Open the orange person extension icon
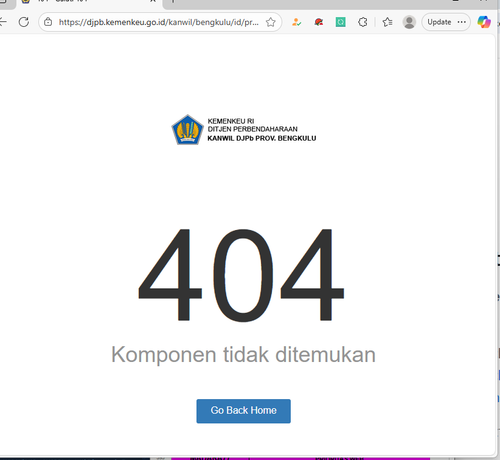 297,22
